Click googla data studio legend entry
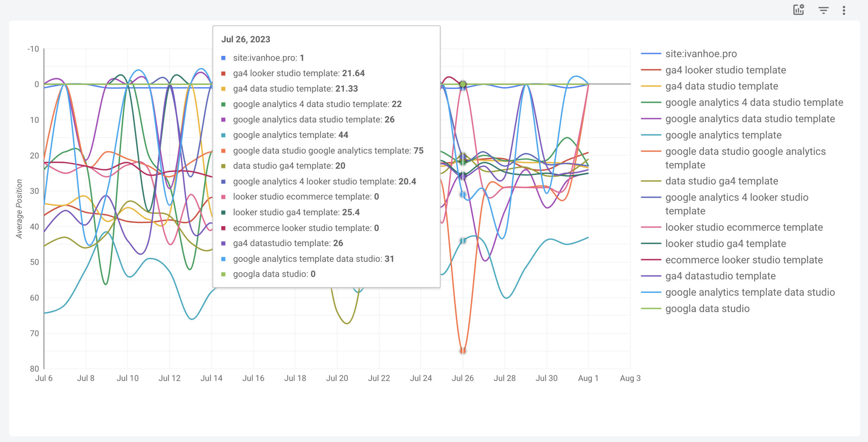868x442 pixels. (x=707, y=309)
